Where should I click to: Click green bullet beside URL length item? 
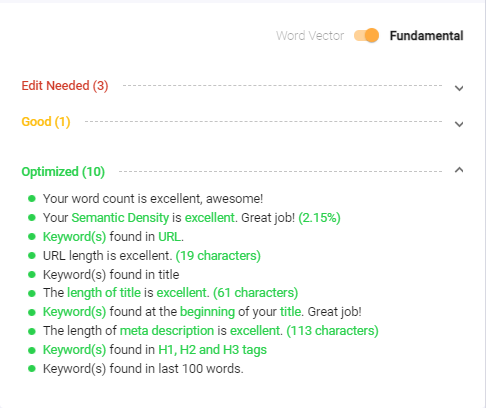coord(32,256)
